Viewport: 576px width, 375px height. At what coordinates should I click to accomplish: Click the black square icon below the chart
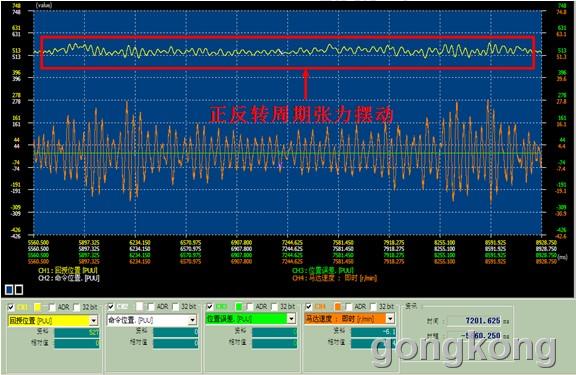(x=18, y=290)
